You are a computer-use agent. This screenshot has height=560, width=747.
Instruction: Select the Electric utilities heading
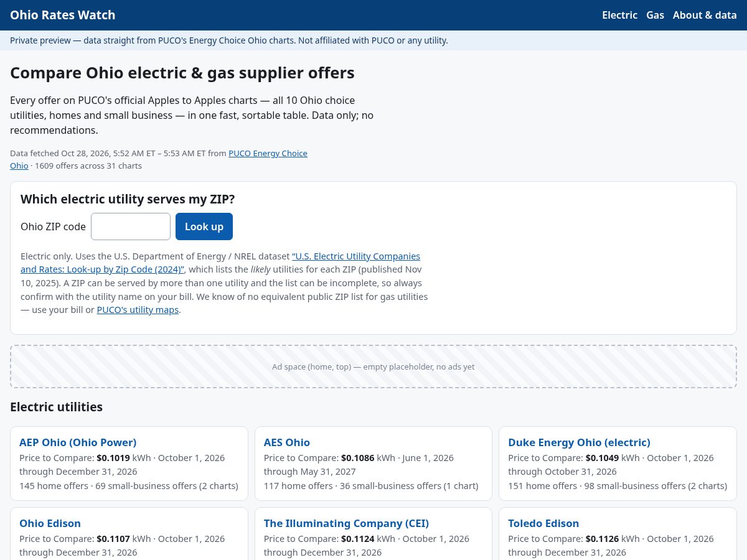click(56, 407)
